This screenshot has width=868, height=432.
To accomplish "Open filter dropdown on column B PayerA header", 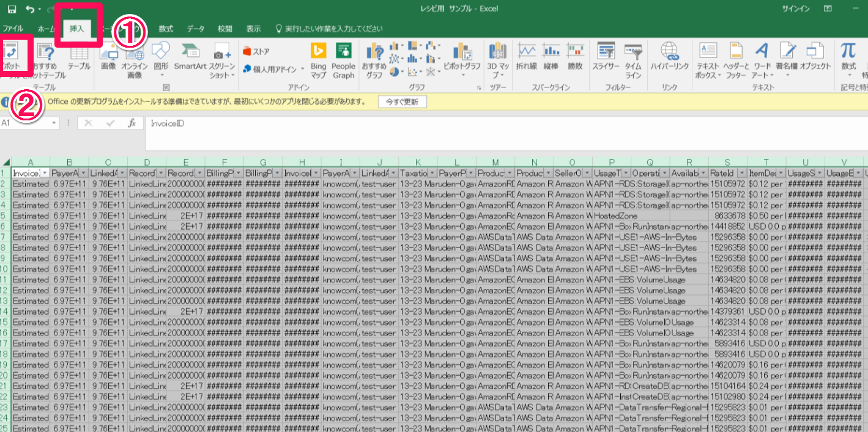I will [x=83, y=174].
